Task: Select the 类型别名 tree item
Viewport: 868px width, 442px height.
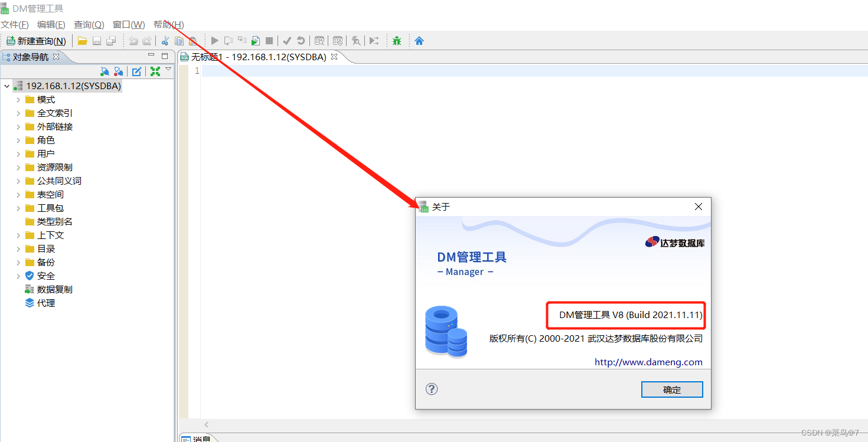Action: [54, 222]
